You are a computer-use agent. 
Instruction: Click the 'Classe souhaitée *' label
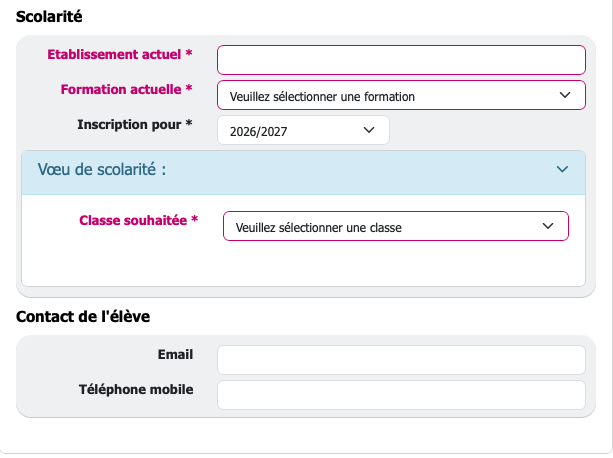point(138,220)
